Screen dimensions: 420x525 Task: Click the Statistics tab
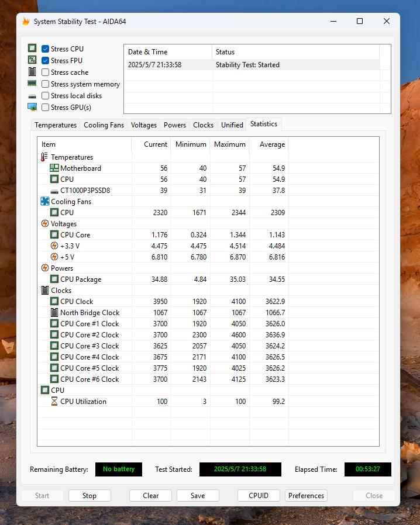pyautogui.click(x=264, y=124)
